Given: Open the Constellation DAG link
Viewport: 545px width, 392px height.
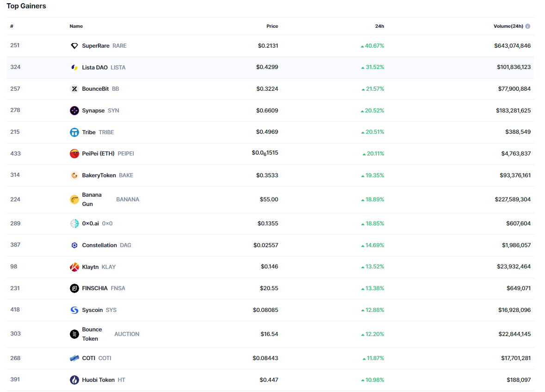Looking at the screenshot, I should pyautogui.click(x=99, y=245).
